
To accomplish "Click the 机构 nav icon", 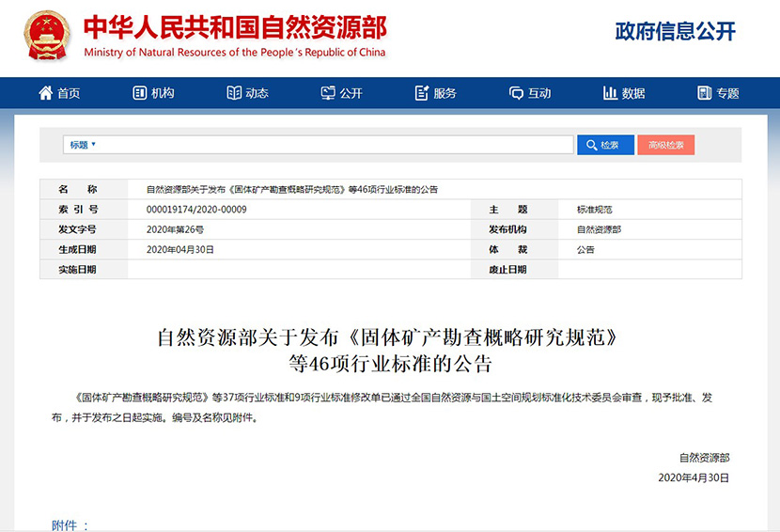I will [140, 92].
